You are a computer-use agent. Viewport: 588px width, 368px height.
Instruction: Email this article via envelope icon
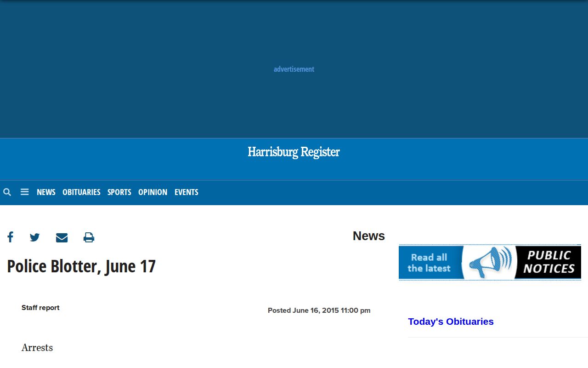coord(62,237)
